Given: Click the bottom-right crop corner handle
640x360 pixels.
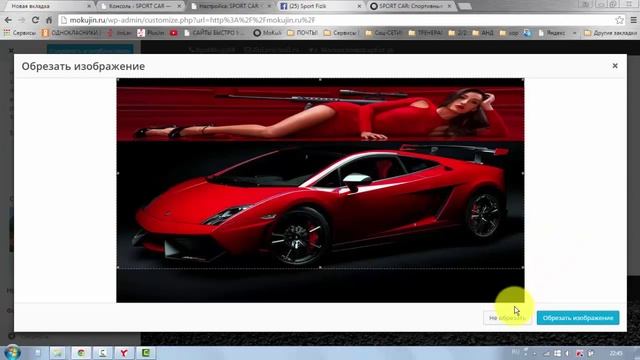Looking at the screenshot, I should click(522, 267).
